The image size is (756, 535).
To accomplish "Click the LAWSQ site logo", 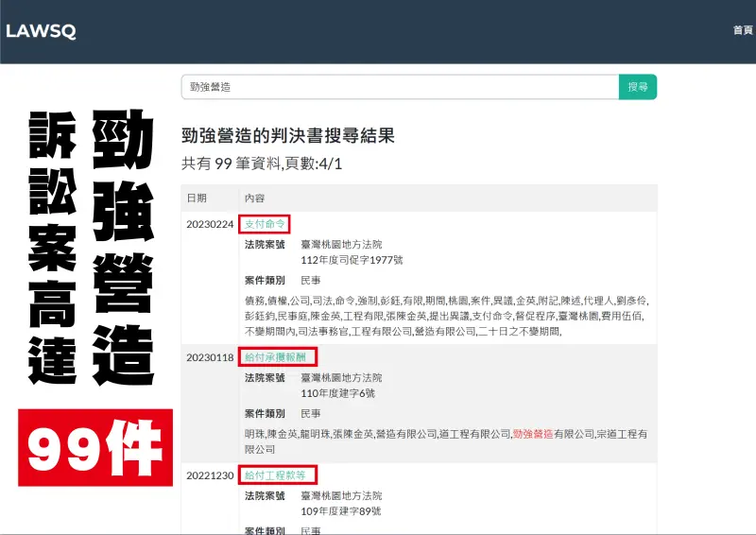I will point(41,31).
